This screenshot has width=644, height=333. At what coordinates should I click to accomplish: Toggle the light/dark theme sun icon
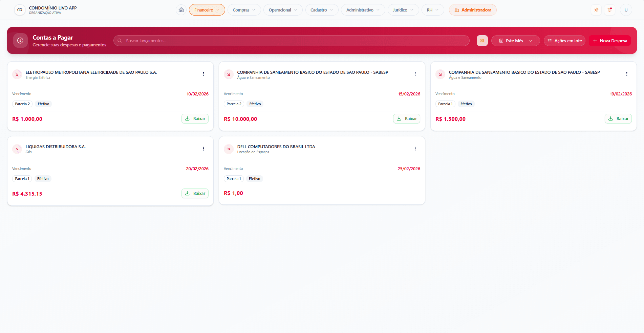point(596,10)
